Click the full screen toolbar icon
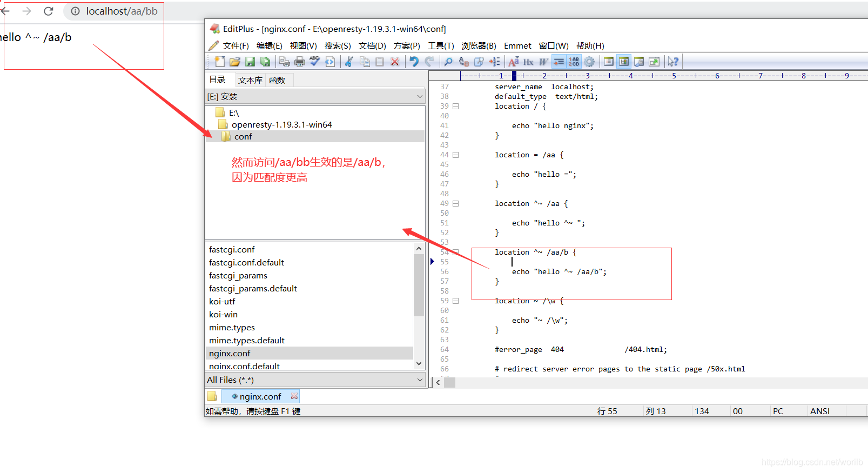 click(x=654, y=62)
